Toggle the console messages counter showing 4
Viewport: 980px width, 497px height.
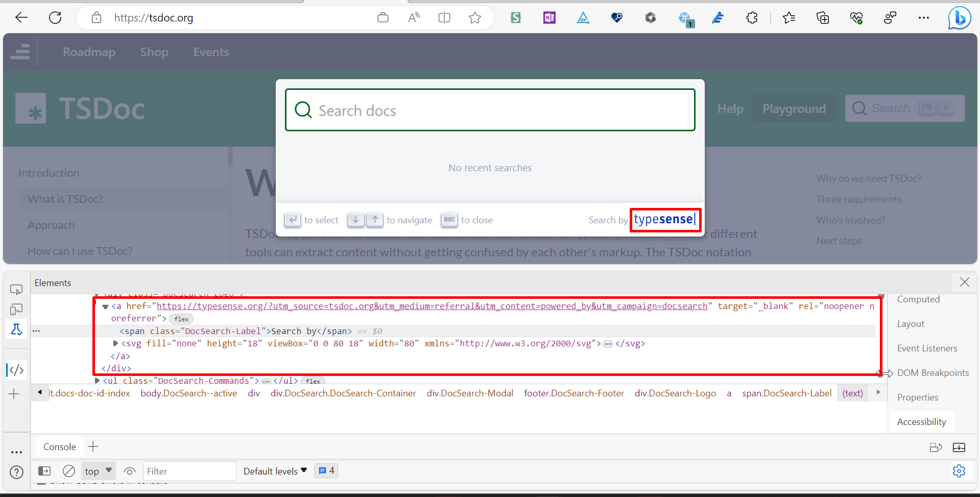pos(325,470)
